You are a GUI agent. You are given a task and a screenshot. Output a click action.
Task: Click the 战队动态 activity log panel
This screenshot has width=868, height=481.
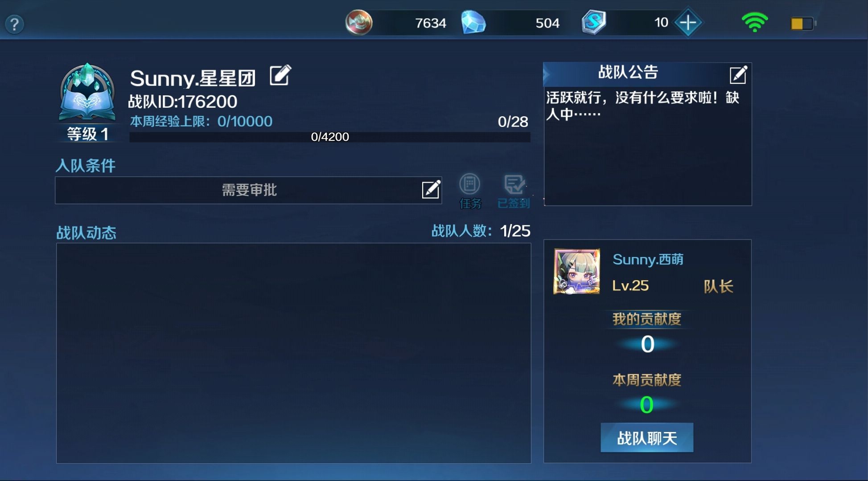[x=293, y=353]
